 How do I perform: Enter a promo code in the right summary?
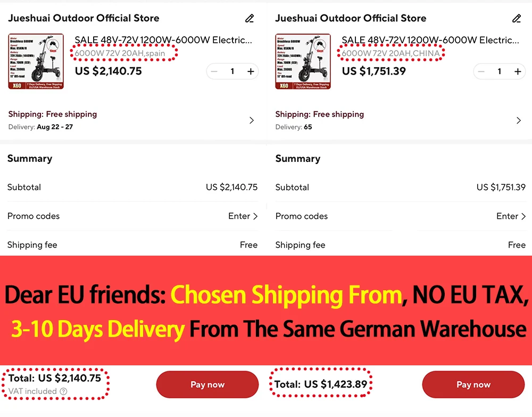511,216
